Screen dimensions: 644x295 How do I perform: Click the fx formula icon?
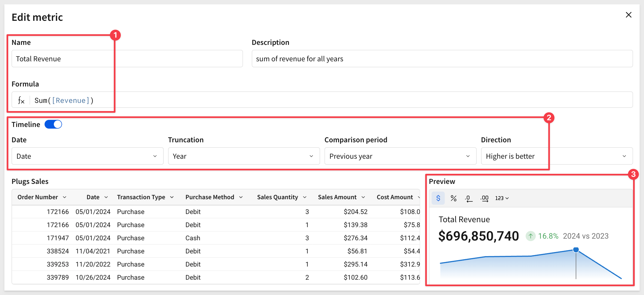(x=21, y=100)
